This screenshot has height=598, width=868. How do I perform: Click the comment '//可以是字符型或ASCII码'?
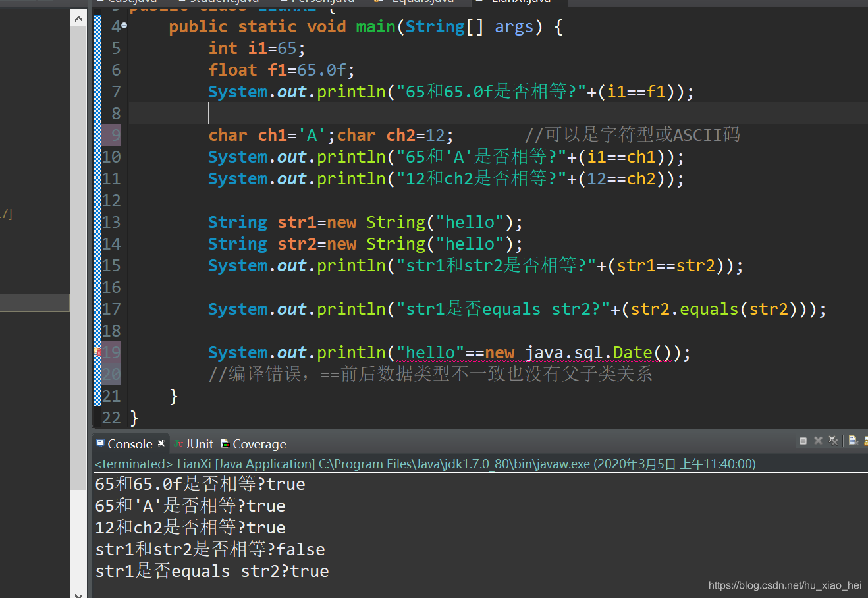click(632, 135)
